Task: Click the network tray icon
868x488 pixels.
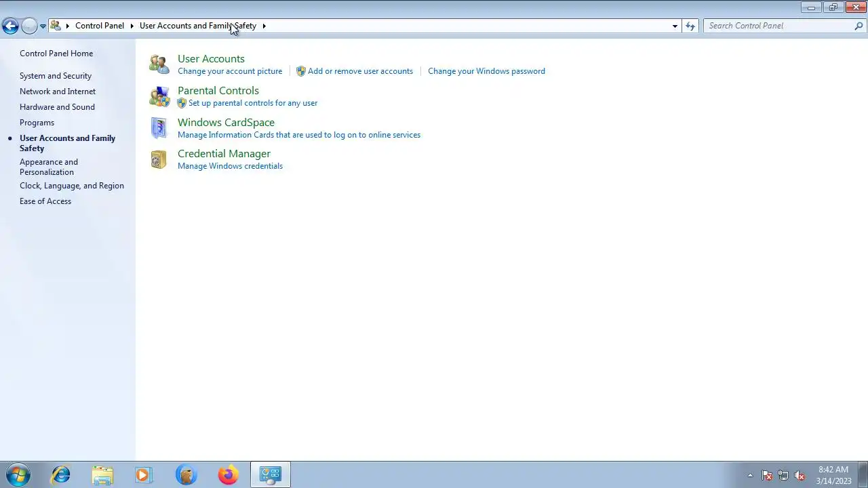Action: [783, 475]
